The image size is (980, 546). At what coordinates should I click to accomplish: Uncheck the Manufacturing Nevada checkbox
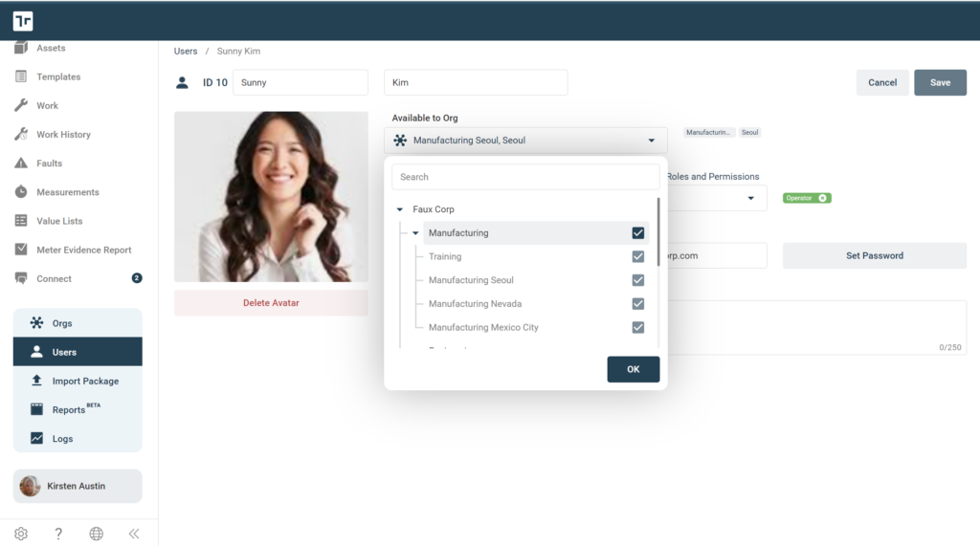638,304
